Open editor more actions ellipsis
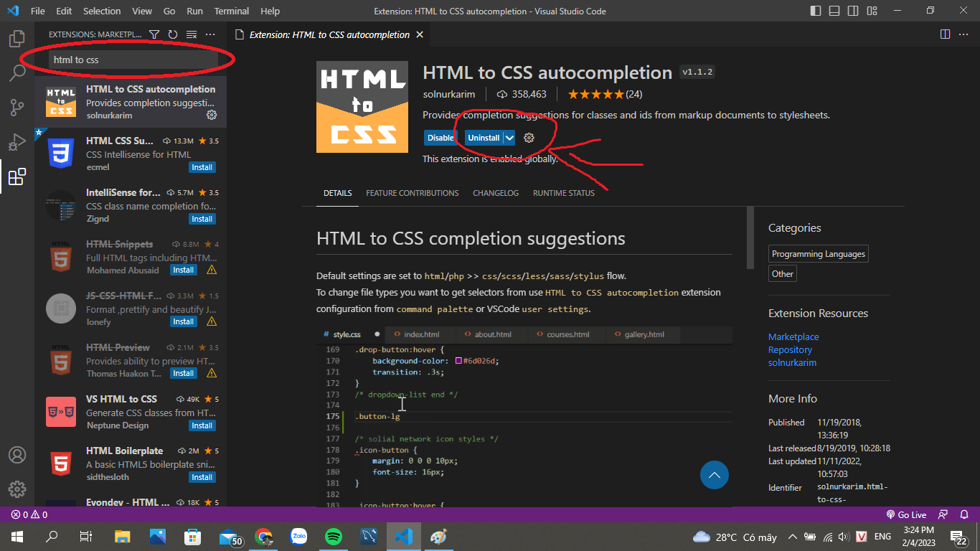The height and width of the screenshot is (551, 980). pyautogui.click(x=963, y=34)
